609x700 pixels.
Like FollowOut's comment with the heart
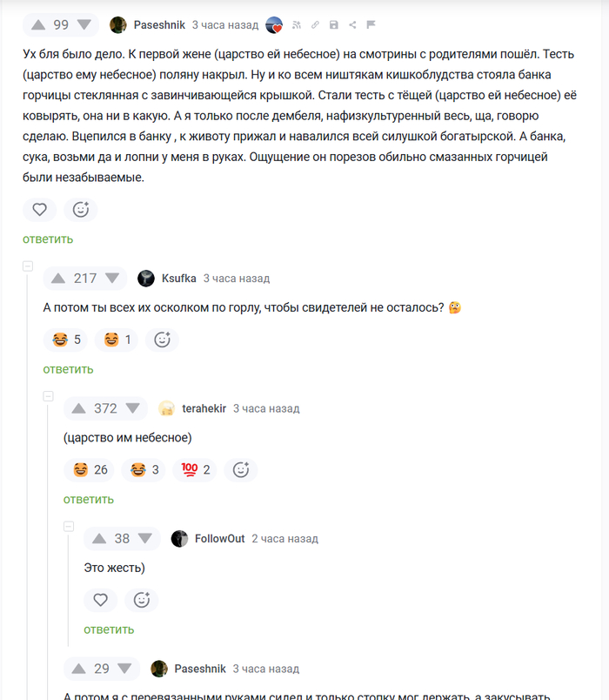100,600
